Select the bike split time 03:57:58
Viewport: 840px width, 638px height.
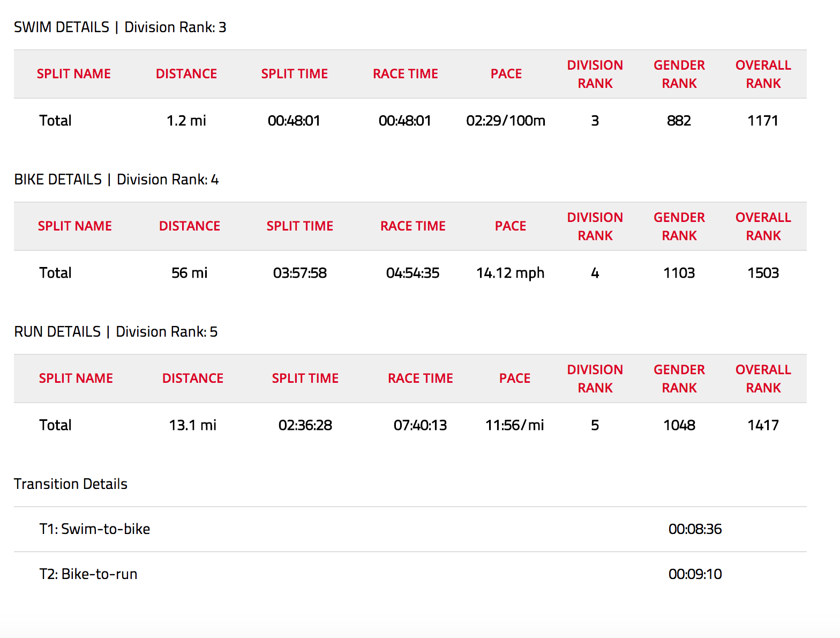(x=299, y=273)
